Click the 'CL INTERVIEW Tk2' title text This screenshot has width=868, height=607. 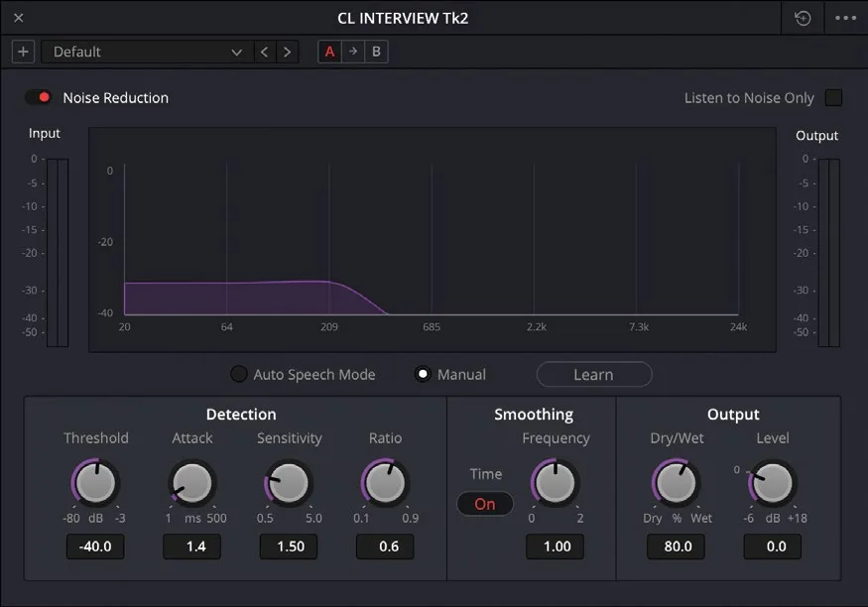click(x=403, y=18)
